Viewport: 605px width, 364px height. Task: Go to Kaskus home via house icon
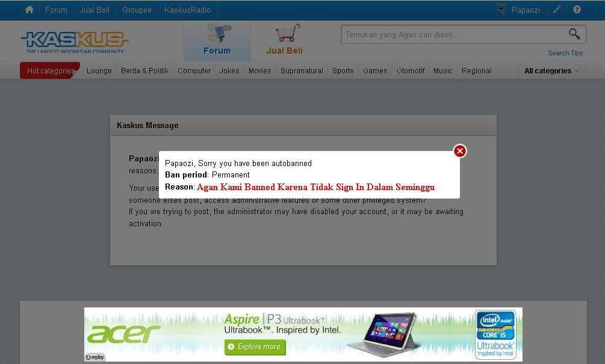(29, 10)
